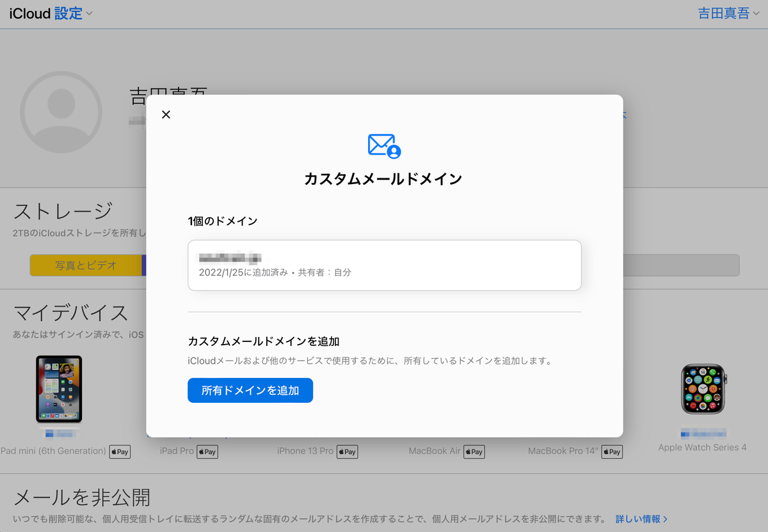Select the iPhone 13 Pro device label
The image size is (768, 532).
(305, 451)
